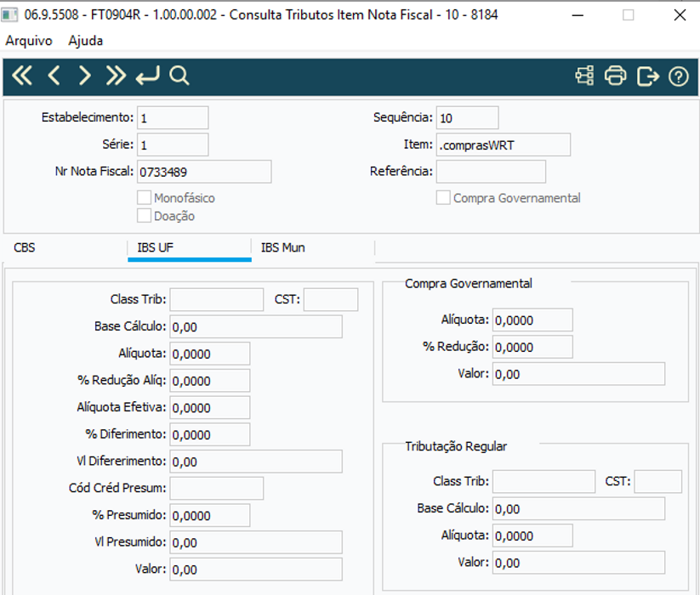700x595 pixels.
Task: Click Tributação Regular Alíquota field
Action: point(532,535)
